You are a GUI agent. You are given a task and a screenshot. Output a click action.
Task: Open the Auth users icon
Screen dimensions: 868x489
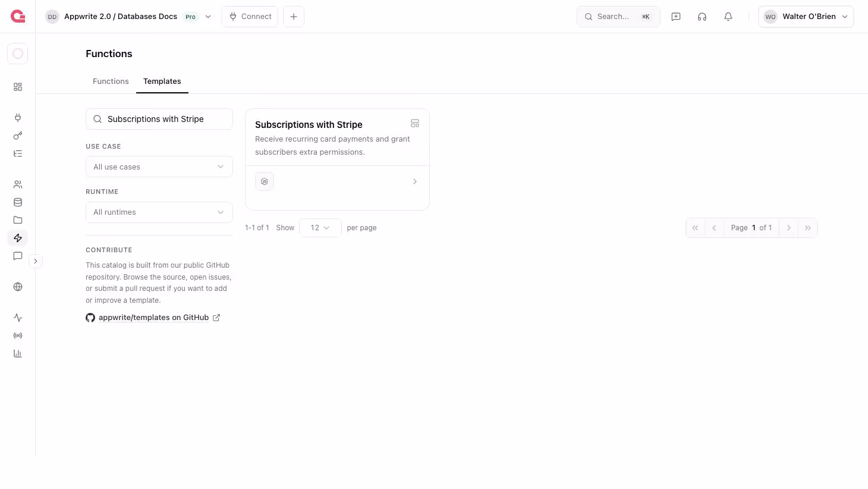[18, 184]
